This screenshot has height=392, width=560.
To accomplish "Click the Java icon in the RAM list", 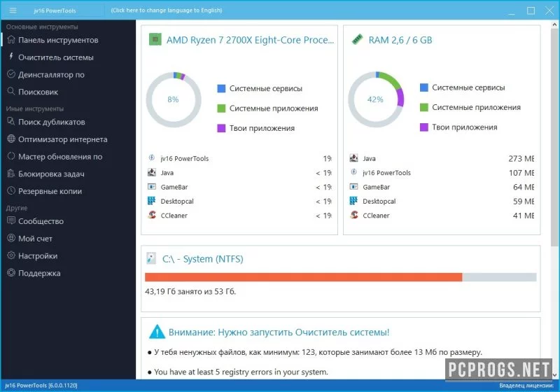I will (x=354, y=157).
